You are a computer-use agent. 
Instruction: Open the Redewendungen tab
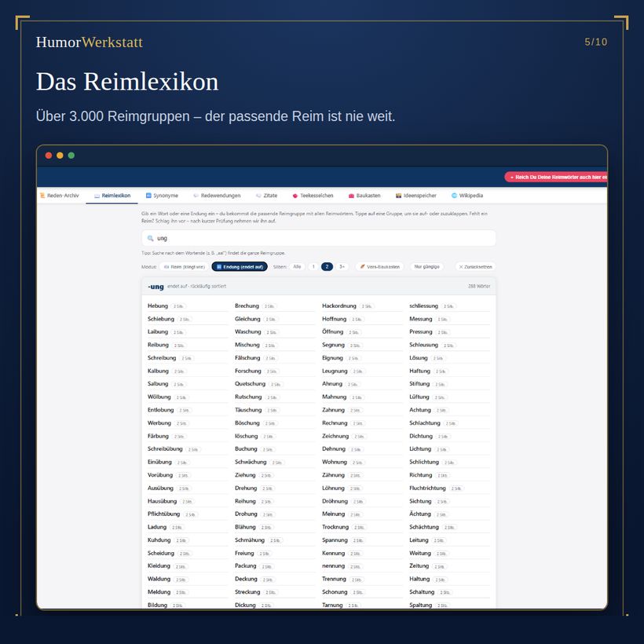217,196
